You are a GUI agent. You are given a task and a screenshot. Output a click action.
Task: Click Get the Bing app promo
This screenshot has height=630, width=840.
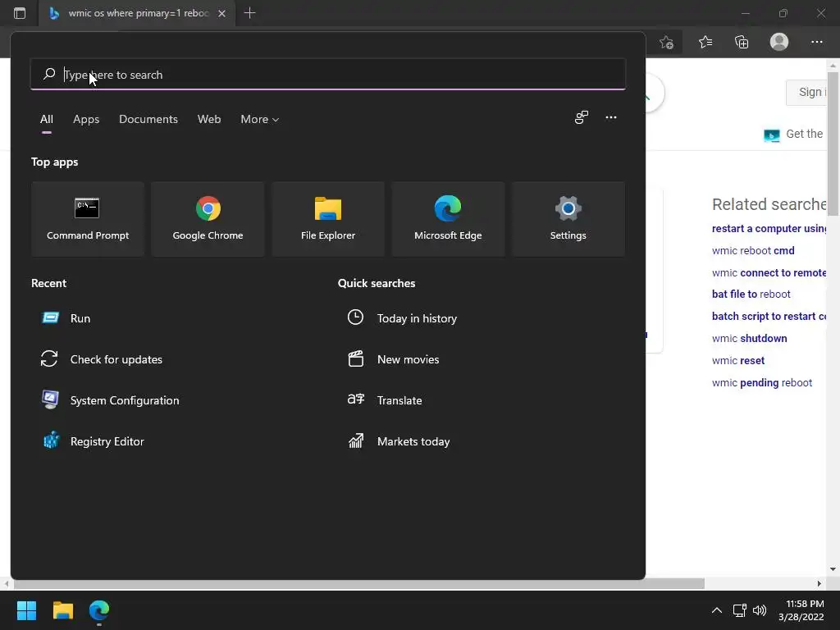(x=794, y=135)
